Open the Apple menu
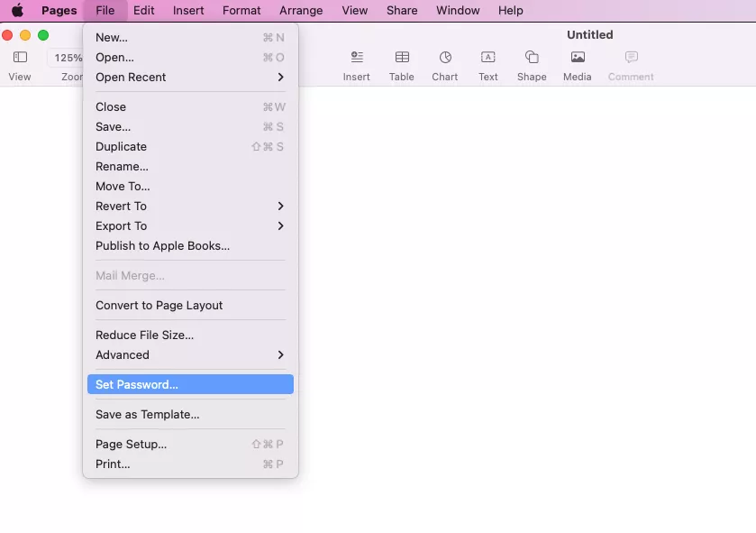 (x=17, y=10)
